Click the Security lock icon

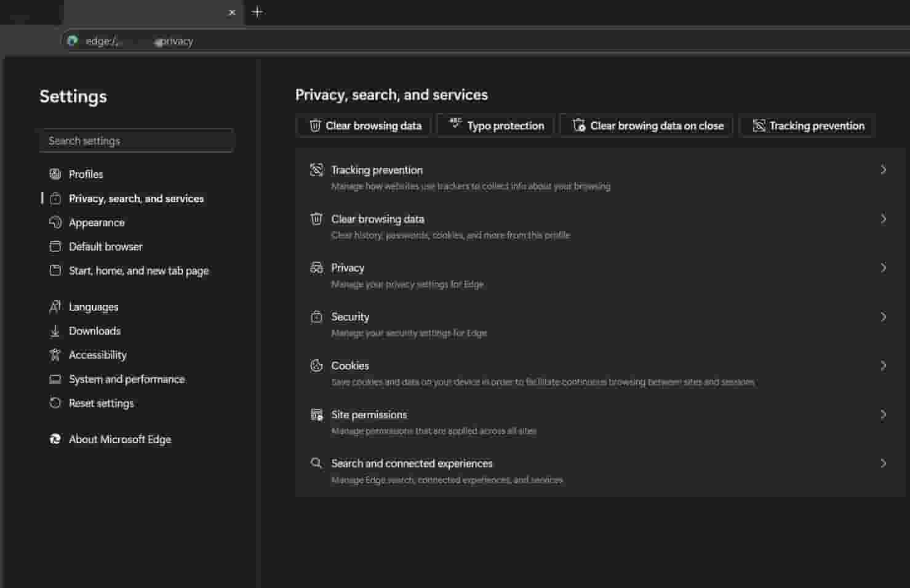point(316,317)
